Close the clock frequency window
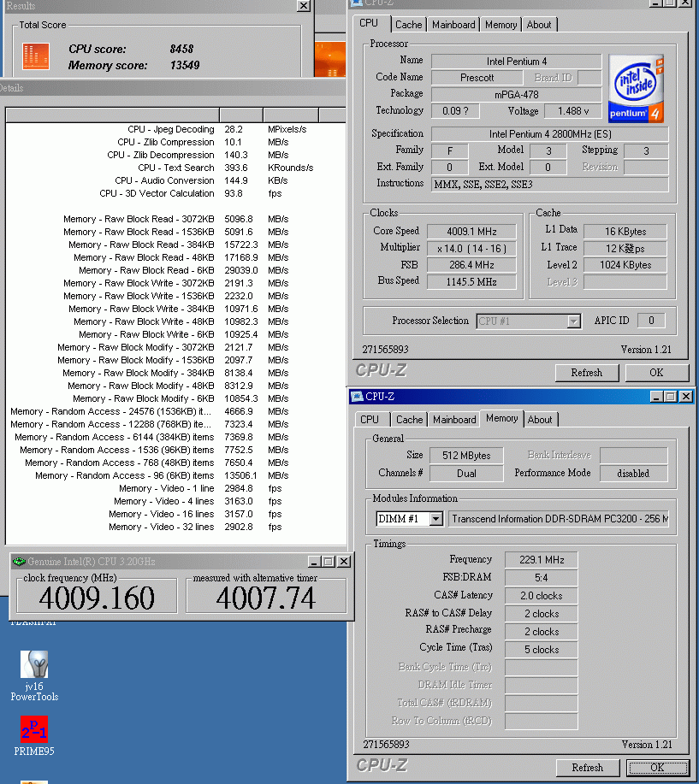 (344, 562)
